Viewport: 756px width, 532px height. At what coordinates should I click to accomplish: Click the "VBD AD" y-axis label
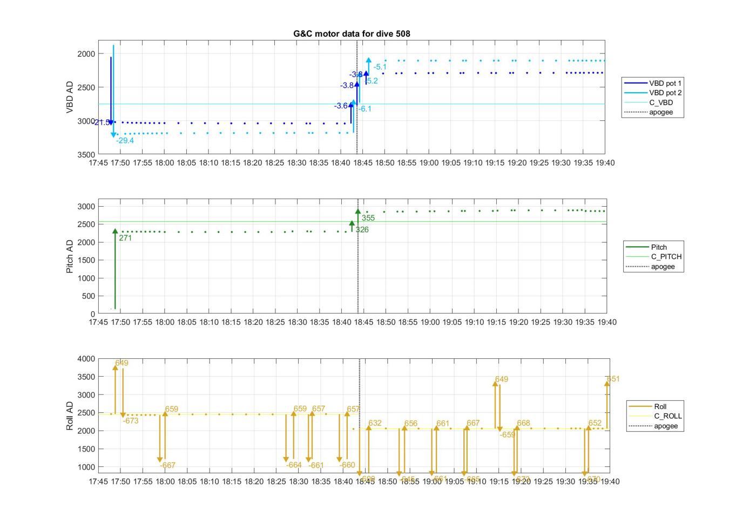[x=70, y=97]
